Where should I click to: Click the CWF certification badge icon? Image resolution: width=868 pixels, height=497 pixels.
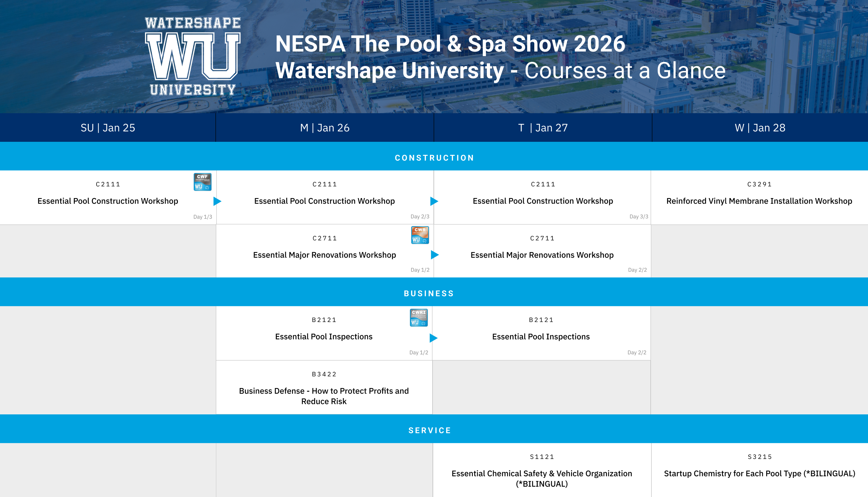point(202,182)
